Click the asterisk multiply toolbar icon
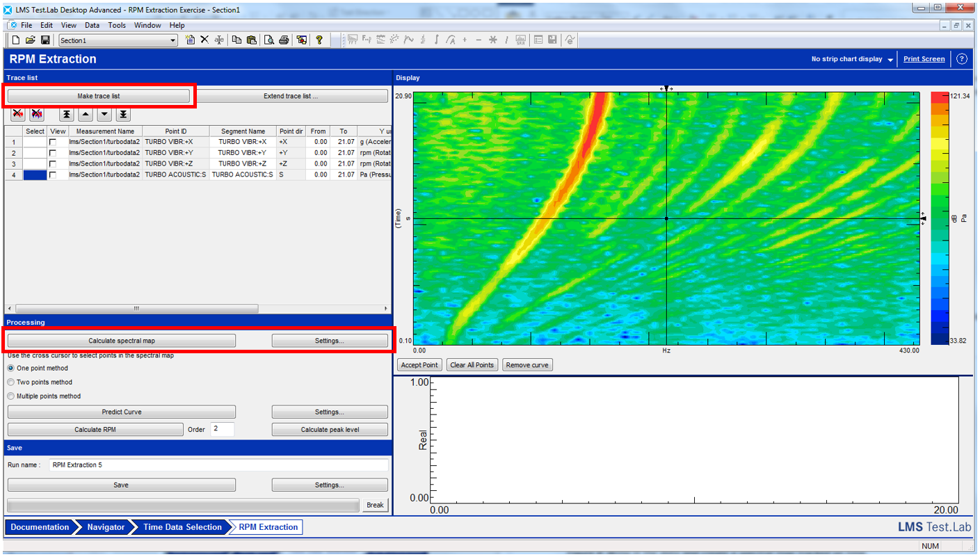This screenshot has width=980, height=557. (x=492, y=40)
